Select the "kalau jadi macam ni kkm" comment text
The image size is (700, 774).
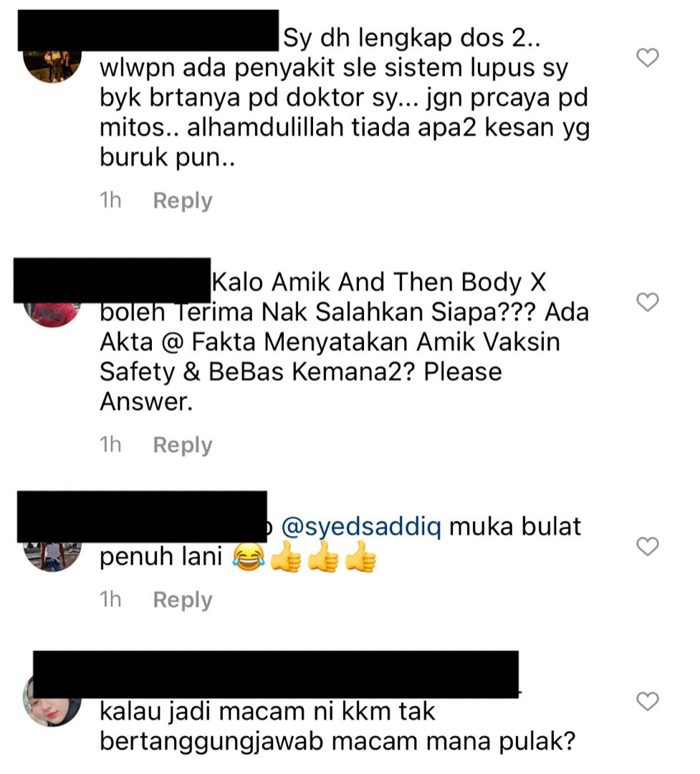pyautogui.click(x=337, y=727)
